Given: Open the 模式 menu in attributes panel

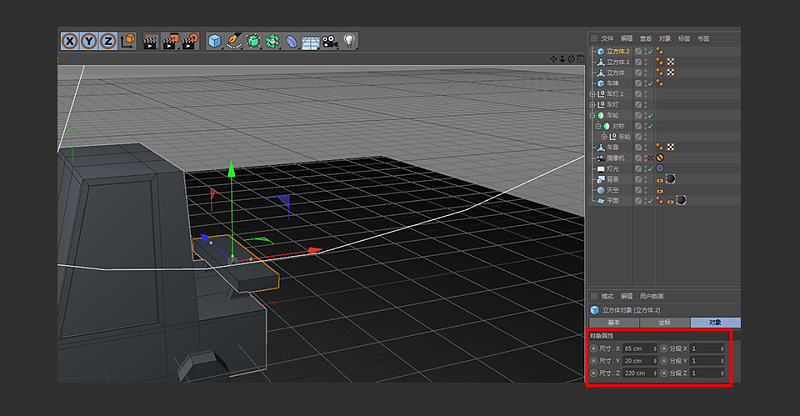Looking at the screenshot, I should pos(607,296).
